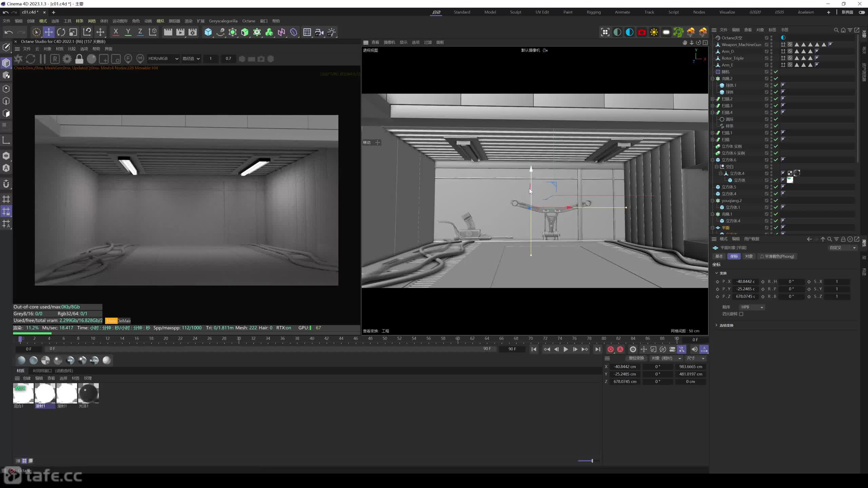Collapse the 变换 section

coord(716,273)
